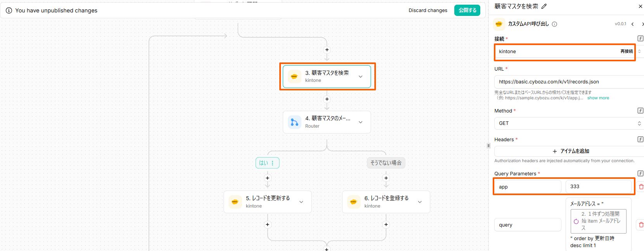Viewport: 644px width, 251px height.
Task: Click show more under URL hint
Action: tap(598, 98)
